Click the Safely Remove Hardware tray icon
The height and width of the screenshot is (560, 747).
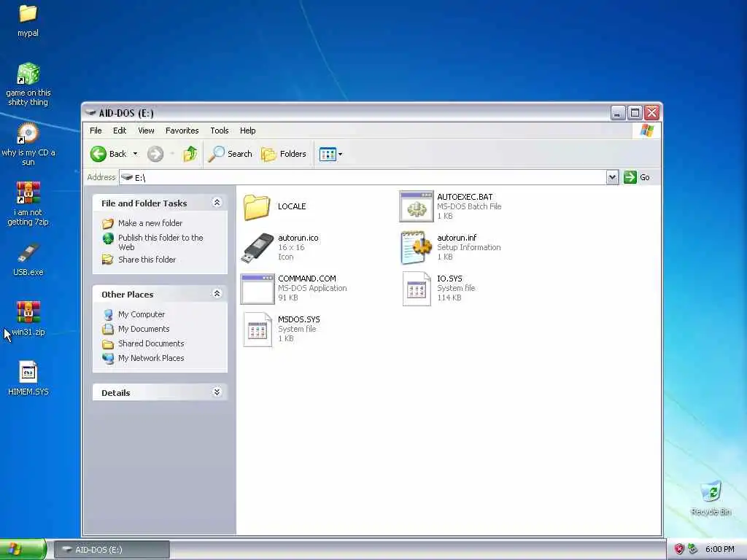tap(693, 550)
